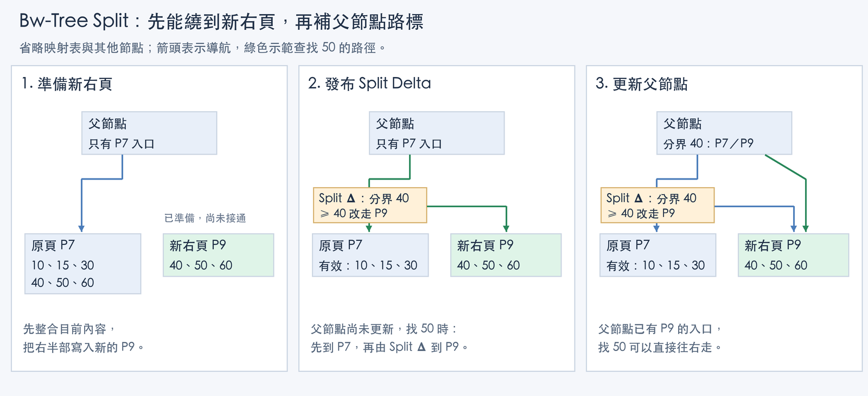Click caption 父節點已有 P9 的入口

(x=660, y=329)
